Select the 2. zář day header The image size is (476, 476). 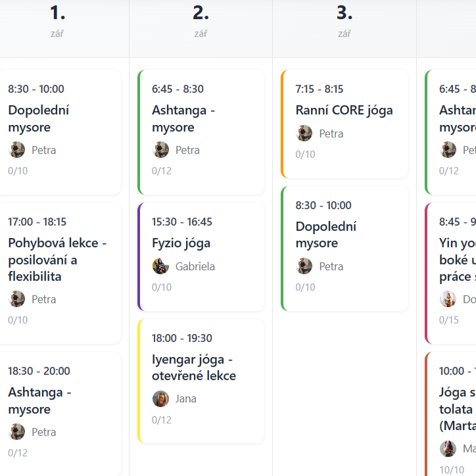click(201, 20)
